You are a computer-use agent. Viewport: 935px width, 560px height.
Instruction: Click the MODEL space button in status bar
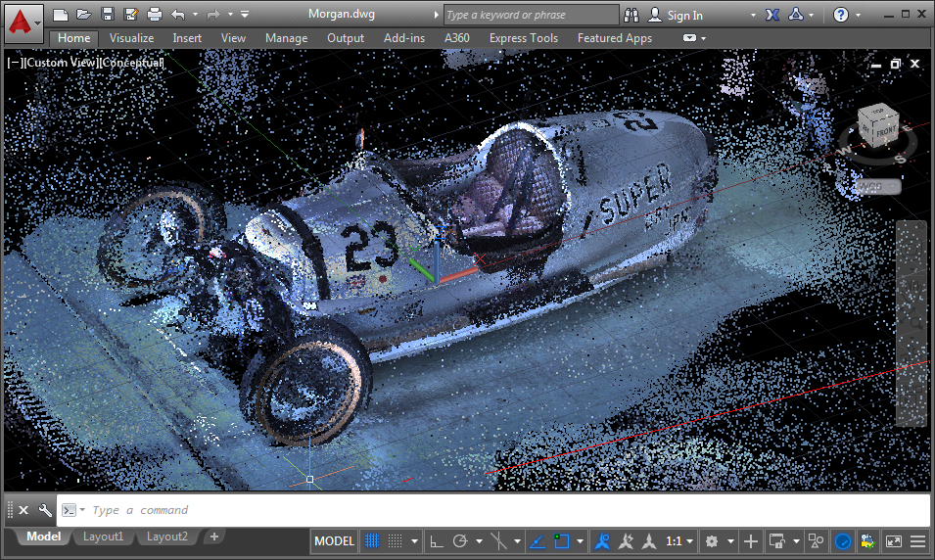(334, 541)
